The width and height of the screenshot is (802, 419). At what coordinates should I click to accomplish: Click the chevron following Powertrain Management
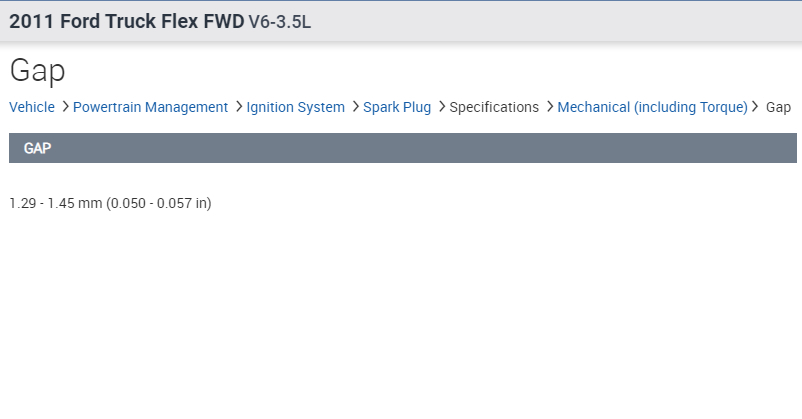pos(238,107)
